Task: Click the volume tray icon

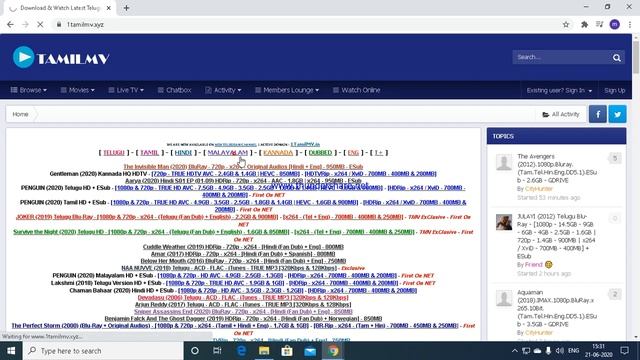Action: pos(560,351)
